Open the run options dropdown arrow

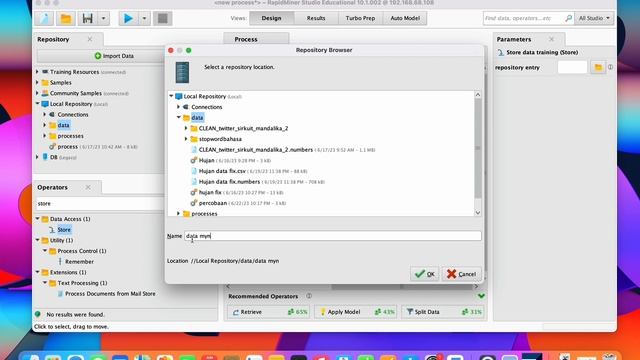(x=144, y=18)
